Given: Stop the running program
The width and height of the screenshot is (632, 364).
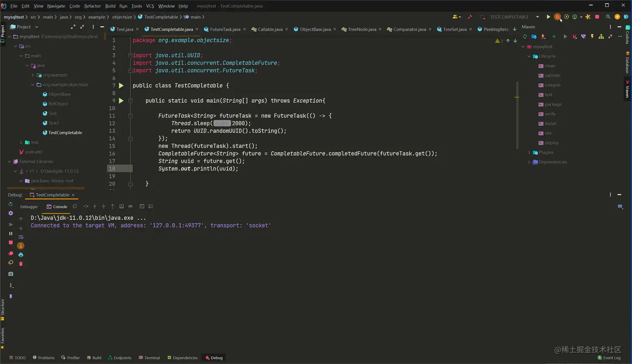Looking at the screenshot, I should pos(596,17).
